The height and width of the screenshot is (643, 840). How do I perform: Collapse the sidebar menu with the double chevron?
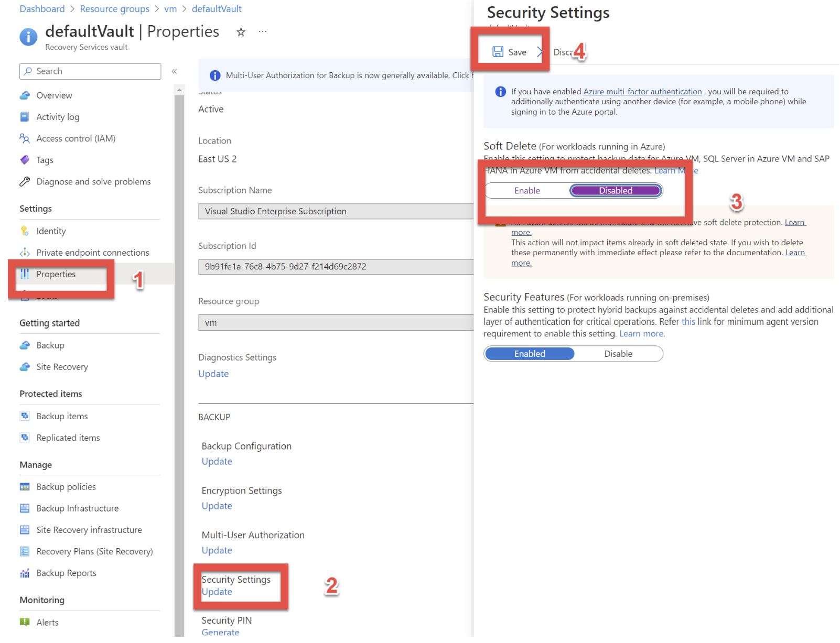click(x=175, y=71)
